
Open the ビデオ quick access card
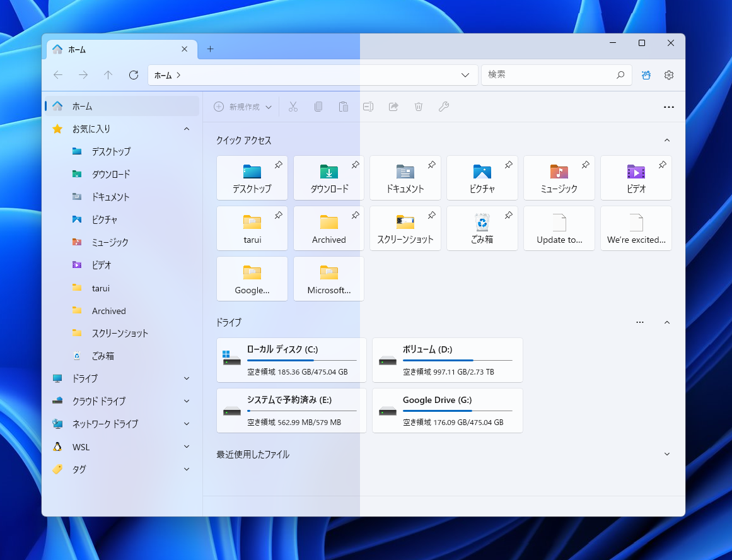click(x=636, y=178)
